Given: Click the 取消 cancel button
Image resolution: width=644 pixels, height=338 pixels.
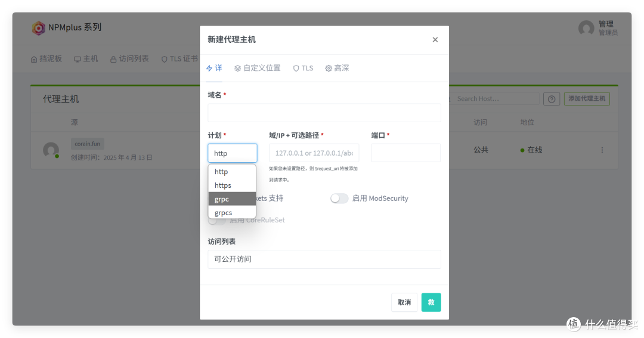Looking at the screenshot, I should (x=404, y=302).
